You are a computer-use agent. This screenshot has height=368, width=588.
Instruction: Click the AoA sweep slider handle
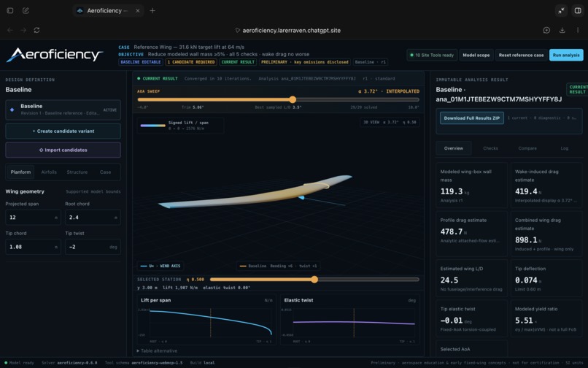click(293, 99)
